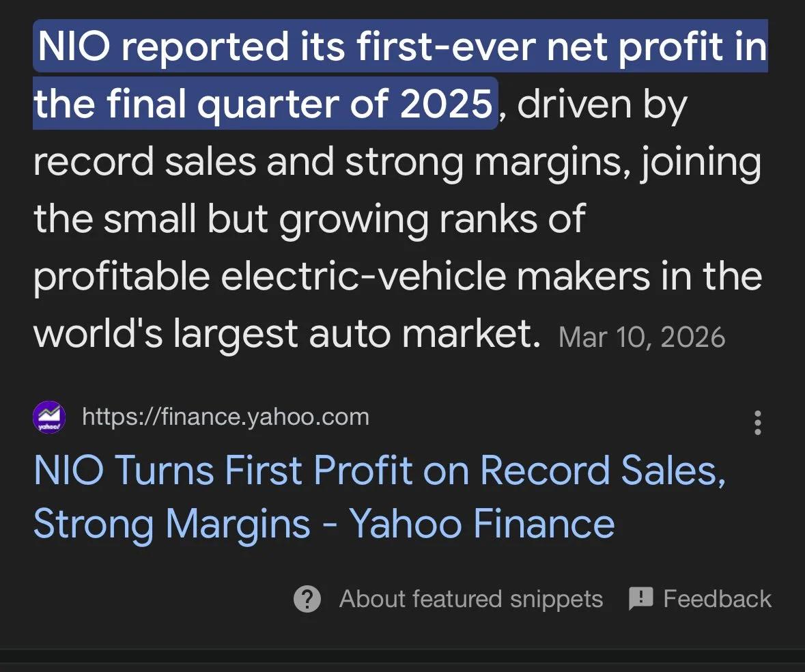
Task: Click the Mar 10, 2026 date text
Action: pos(640,336)
